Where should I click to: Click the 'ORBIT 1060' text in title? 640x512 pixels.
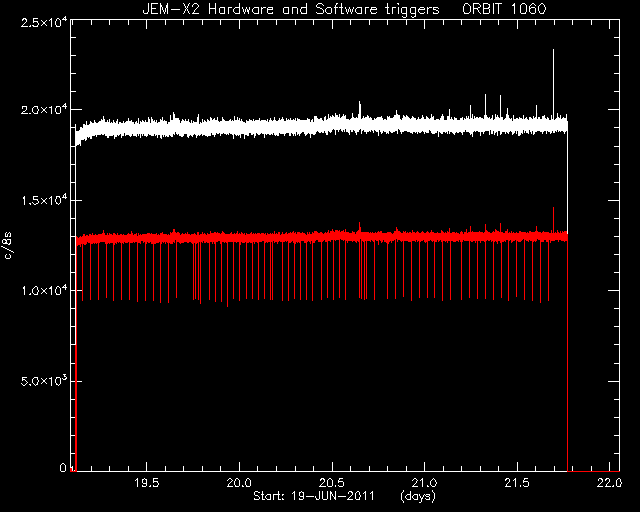tap(504, 9)
